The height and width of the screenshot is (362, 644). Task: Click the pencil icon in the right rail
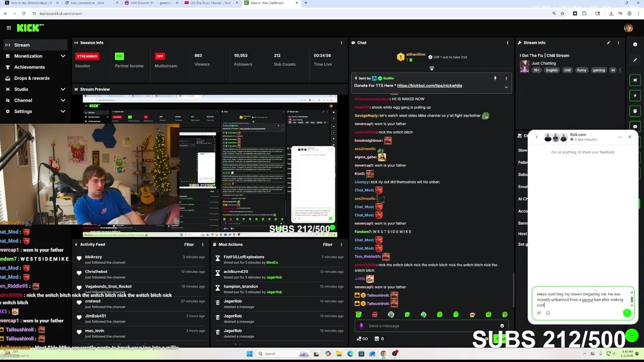click(635, 61)
